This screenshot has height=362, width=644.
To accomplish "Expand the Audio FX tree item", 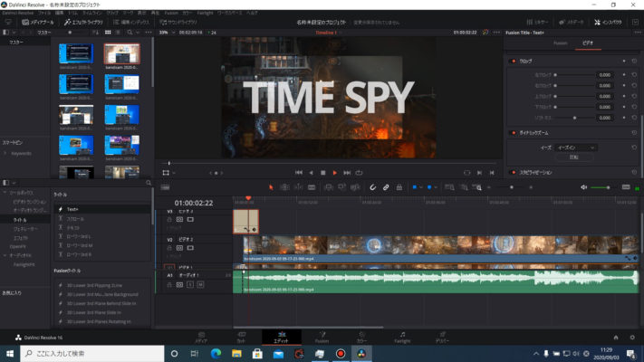I will click(5, 255).
